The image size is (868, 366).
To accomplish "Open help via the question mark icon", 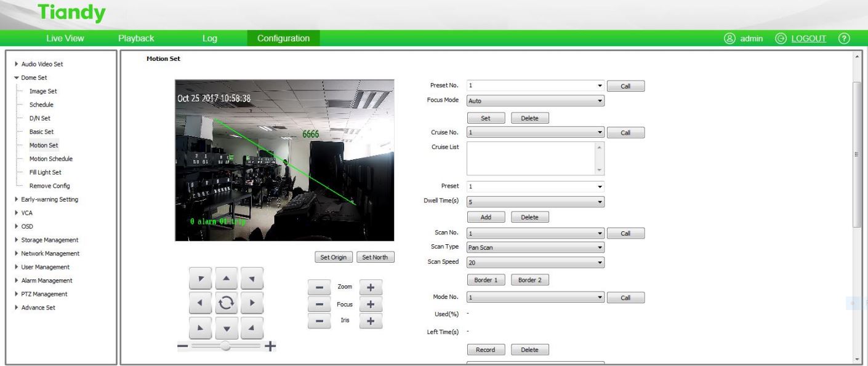I will (x=843, y=39).
